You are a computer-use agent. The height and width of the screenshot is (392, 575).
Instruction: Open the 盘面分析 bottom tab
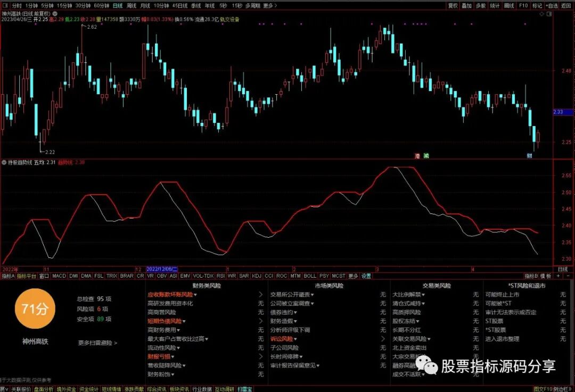tap(44, 389)
